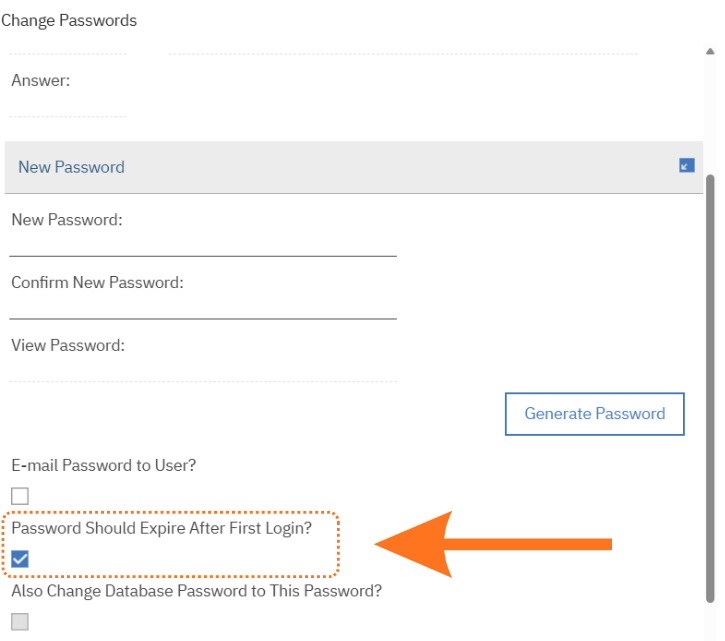
Task: Click the 'New Password:' field label
Action: [x=67, y=220]
